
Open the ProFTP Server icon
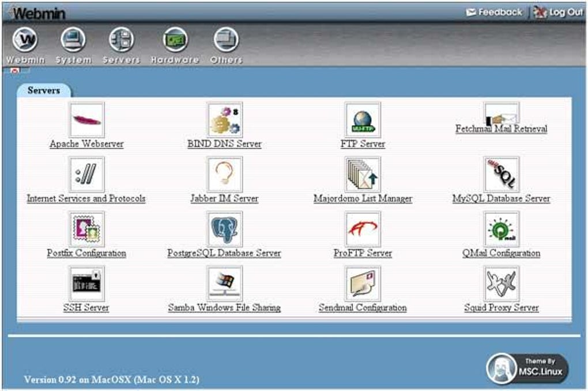[363, 229]
